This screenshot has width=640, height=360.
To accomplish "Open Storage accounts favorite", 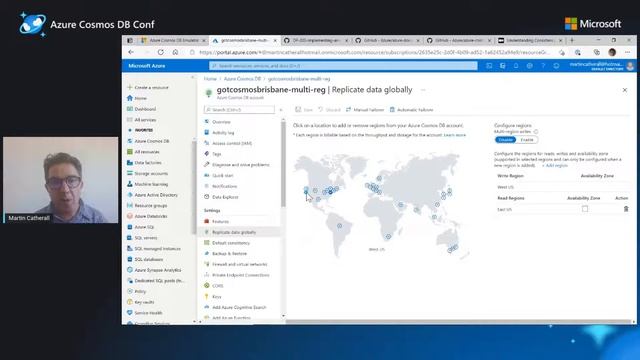I will (x=147, y=173).
